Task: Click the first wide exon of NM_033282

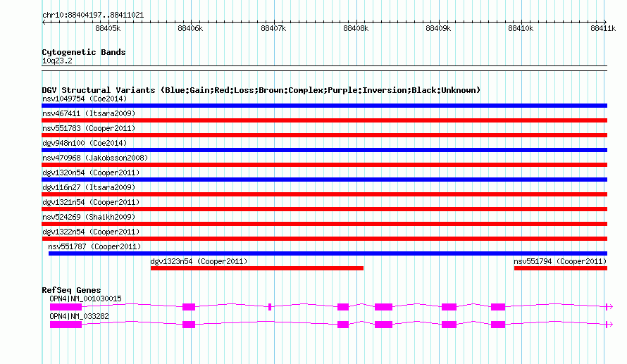Action: (x=66, y=325)
